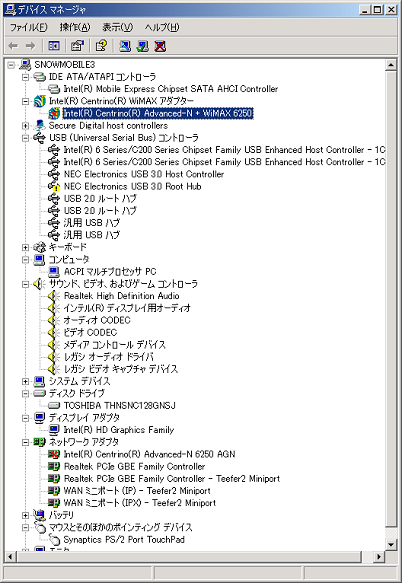
Task: Toggle the console tree toolbar icon
Action: tap(54, 46)
